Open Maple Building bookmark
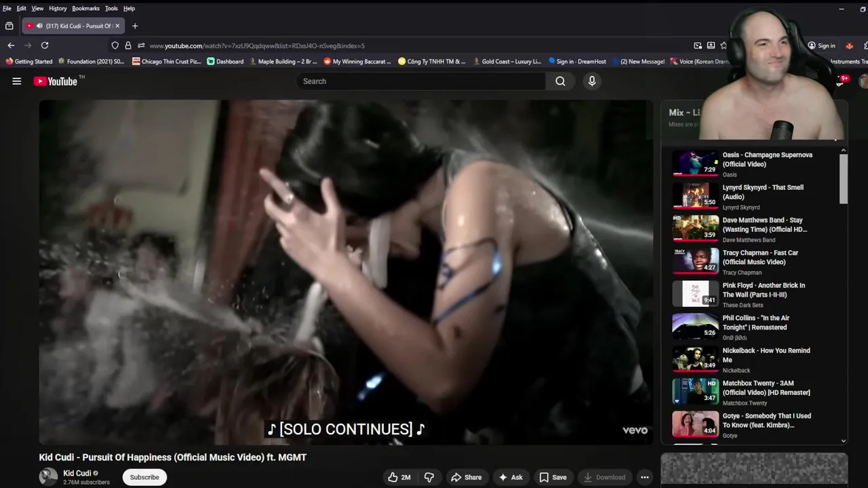868x488 pixels. 283,62
